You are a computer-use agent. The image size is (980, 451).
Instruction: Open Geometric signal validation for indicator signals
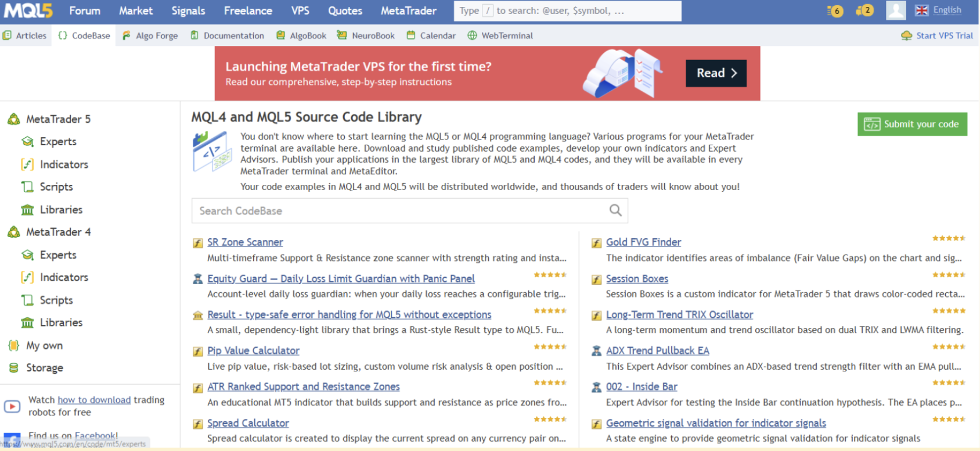[x=716, y=424]
